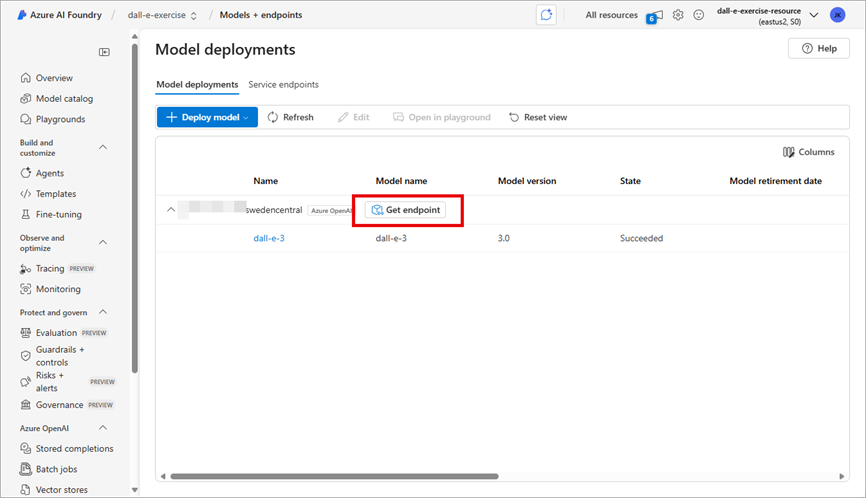Open announcements megaphone icon

coord(654,16)
